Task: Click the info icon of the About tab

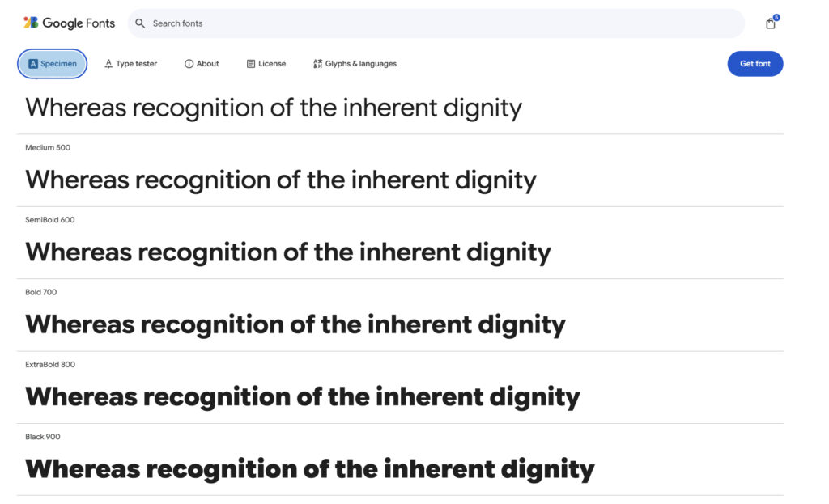Action: pyautogui.click(x=189, y=64)
